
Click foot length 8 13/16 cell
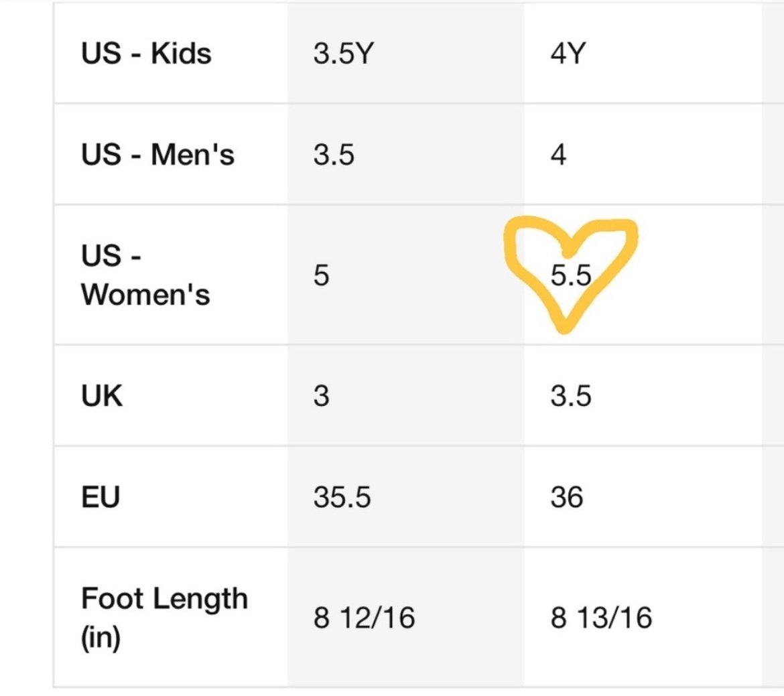tap(643, 618)
